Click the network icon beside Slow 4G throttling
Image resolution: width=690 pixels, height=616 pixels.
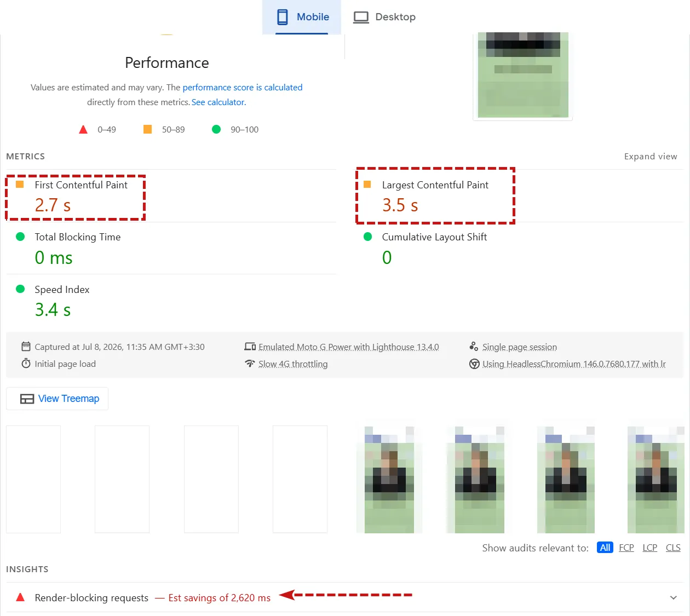pos(250,364)
